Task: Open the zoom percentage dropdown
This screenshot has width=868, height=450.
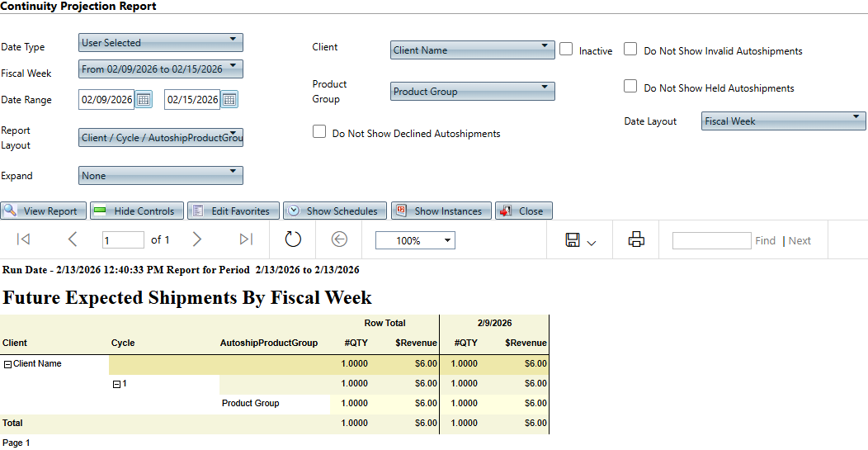Action: pos(415,240)
